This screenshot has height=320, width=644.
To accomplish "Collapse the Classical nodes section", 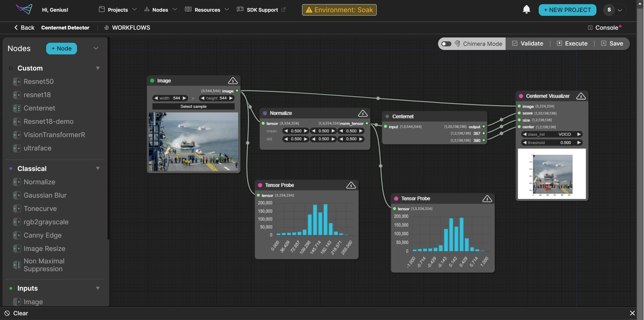I will coord(98,168).
